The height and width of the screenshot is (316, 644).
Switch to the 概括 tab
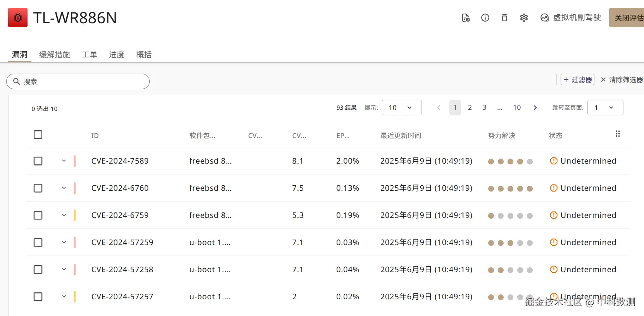pyautogui.click(x=144, y=54)
